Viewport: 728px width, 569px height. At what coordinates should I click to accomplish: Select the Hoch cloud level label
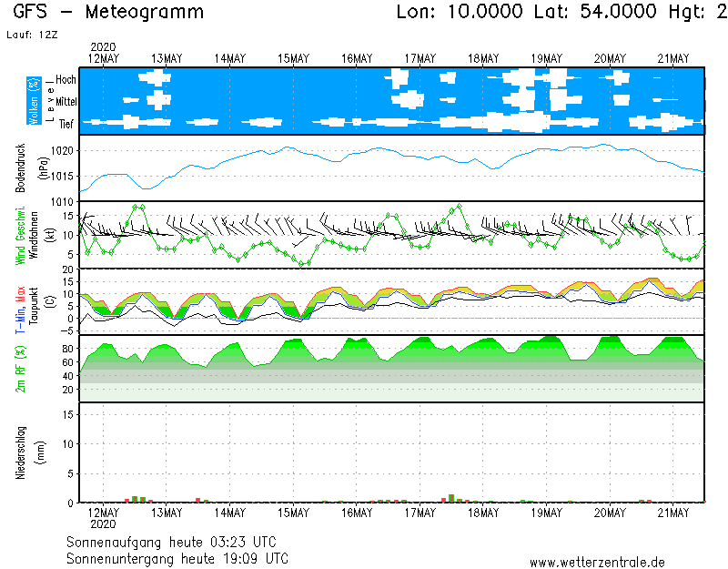coord(66,80)
